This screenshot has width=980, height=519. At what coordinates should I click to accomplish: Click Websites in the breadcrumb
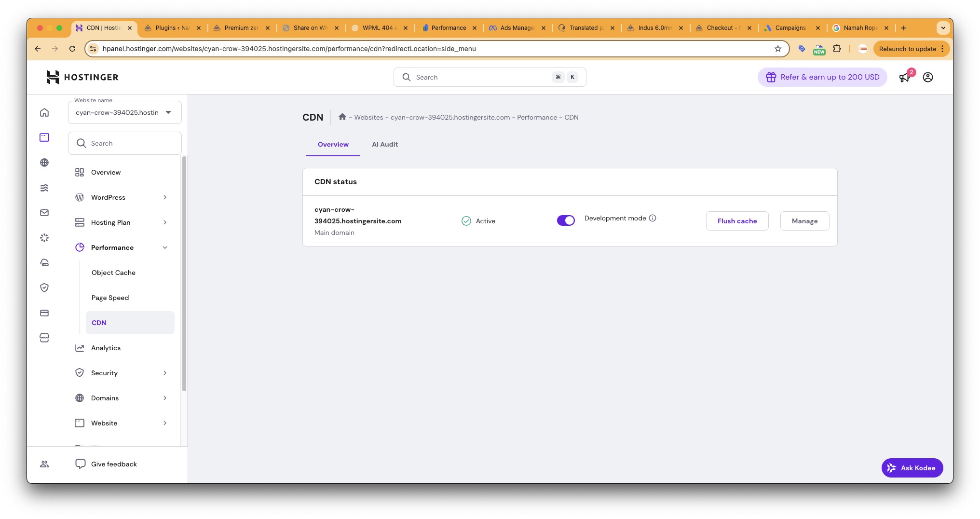(368, 117)
